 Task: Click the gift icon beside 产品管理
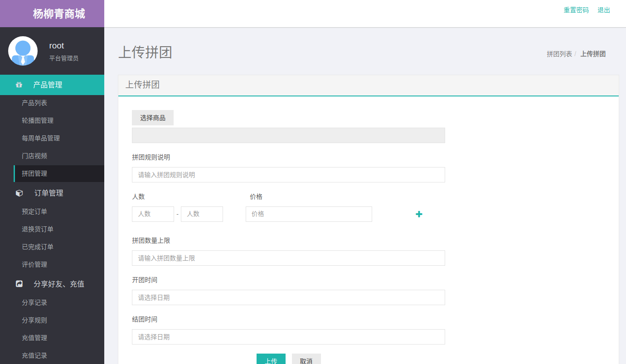pyautogui.click(x=19, y=85)
